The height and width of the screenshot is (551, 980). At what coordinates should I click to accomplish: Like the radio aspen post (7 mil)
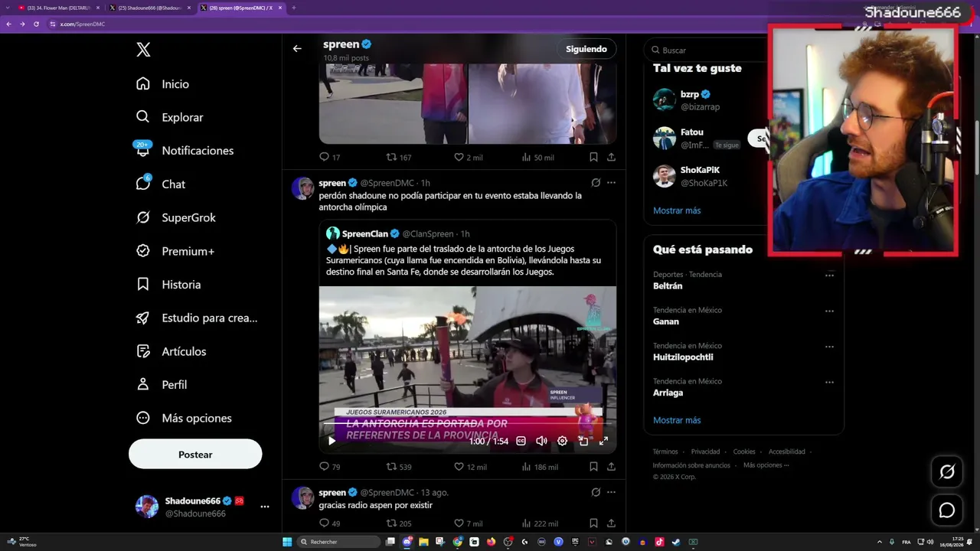coord(469,523)
